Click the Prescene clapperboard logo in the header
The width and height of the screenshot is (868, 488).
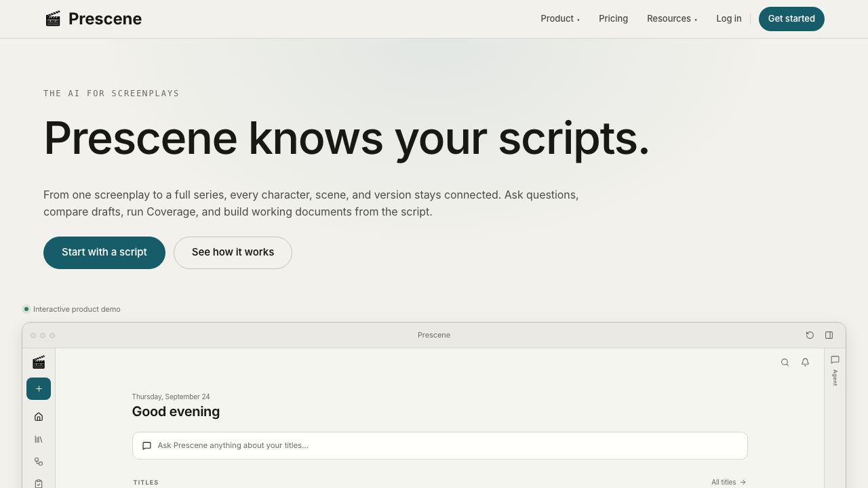tap(53, 18)
